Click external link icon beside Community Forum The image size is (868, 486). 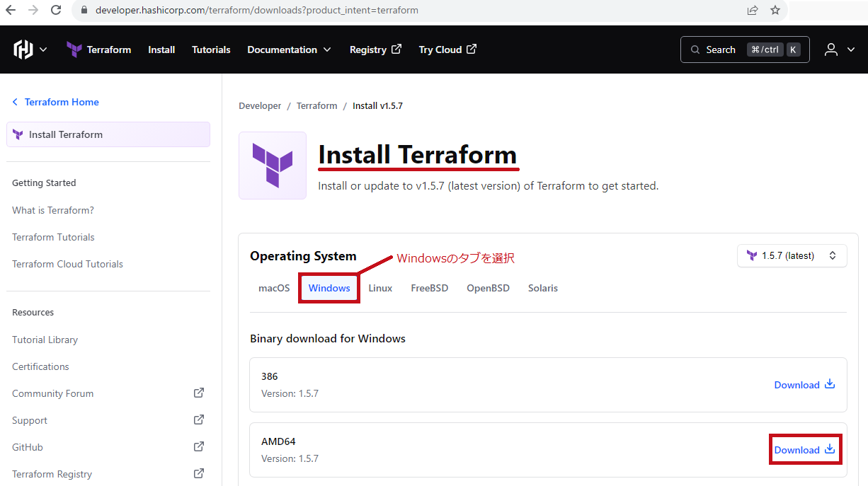click(x=199, y=393)
